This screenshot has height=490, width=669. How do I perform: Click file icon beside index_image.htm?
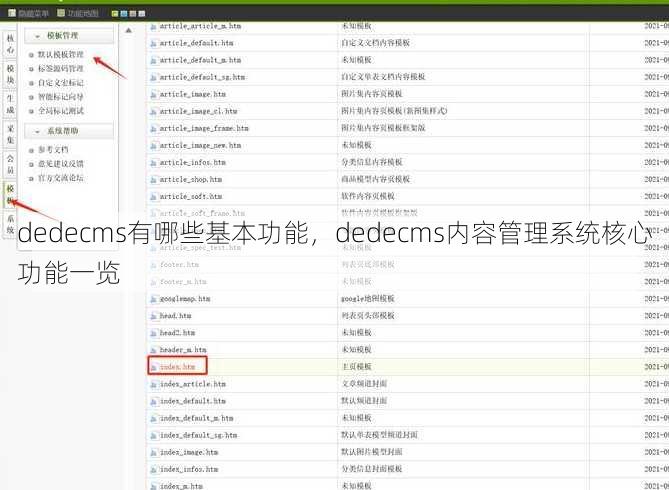154,452
